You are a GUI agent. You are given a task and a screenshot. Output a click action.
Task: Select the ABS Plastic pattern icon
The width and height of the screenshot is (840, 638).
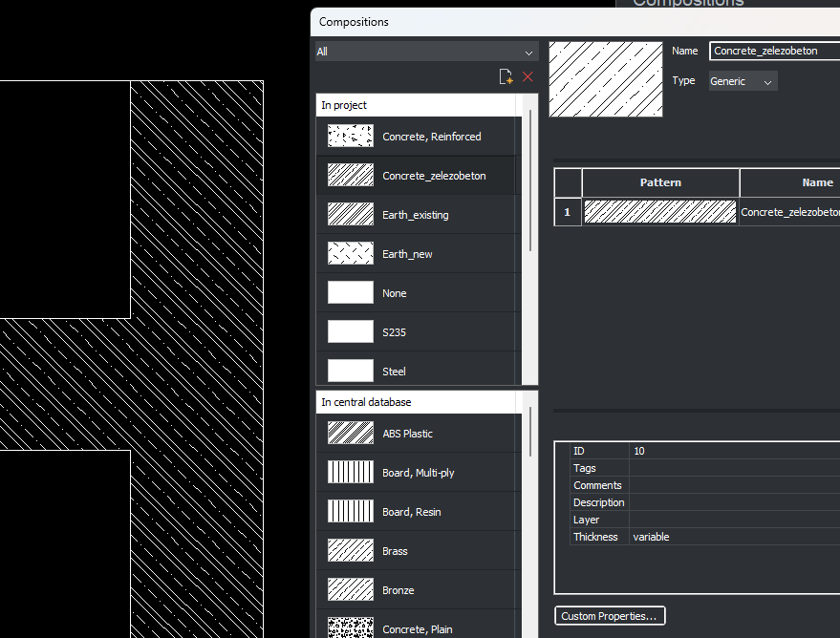(350, 434)
